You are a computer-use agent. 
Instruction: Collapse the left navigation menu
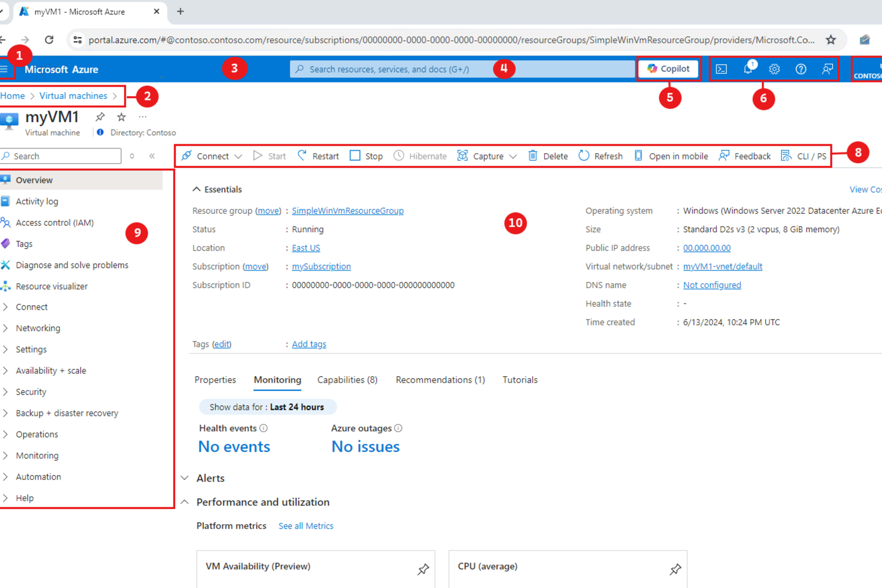pyautogui.click(x=152, y=156)
